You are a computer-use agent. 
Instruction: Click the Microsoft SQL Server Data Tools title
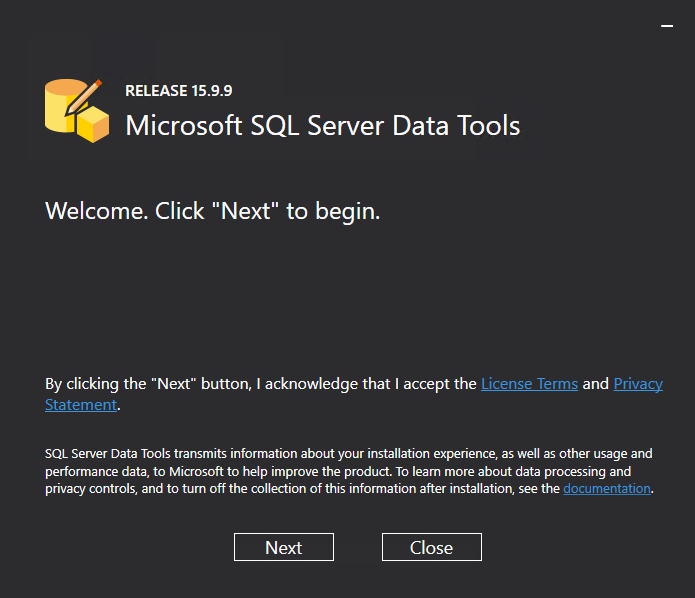pyautogui.click(x=322, y=126)
